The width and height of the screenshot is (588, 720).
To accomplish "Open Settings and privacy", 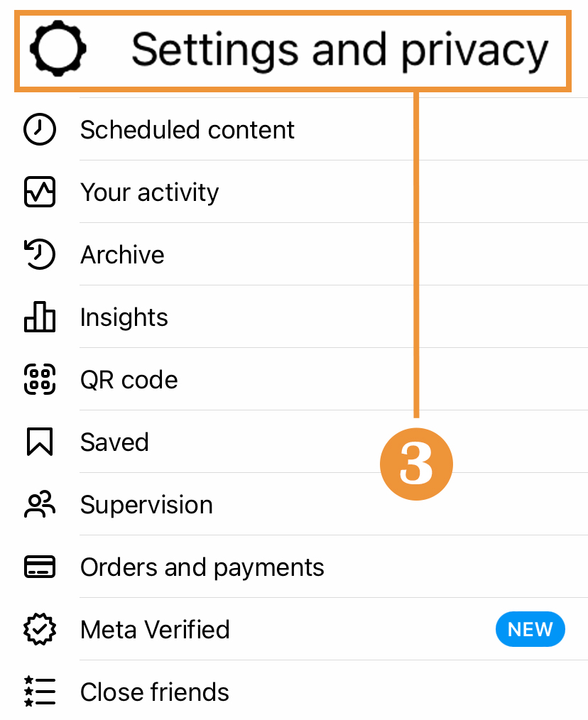I will [x=339, y=50].
